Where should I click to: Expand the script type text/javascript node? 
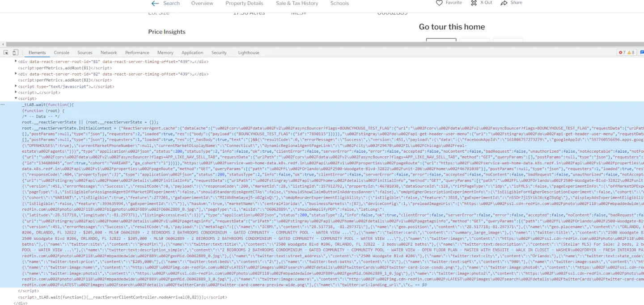16,86
